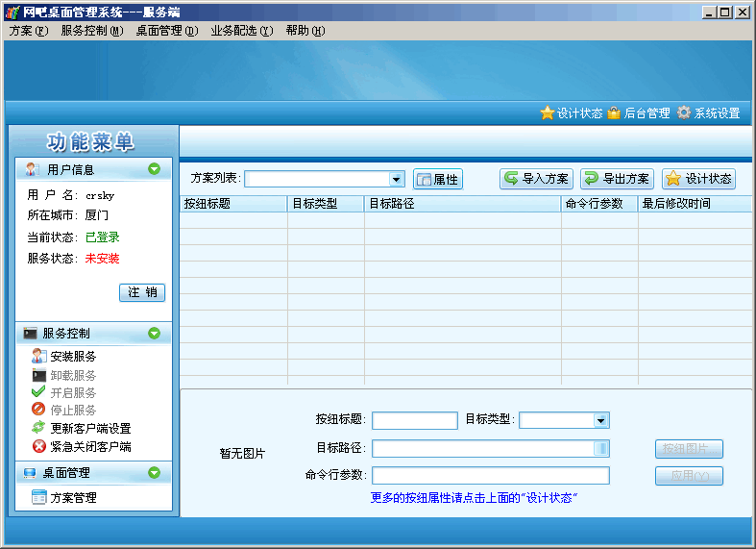Collapse the 桌面管理 panel

pyautogui.click(x=154, y=473)
